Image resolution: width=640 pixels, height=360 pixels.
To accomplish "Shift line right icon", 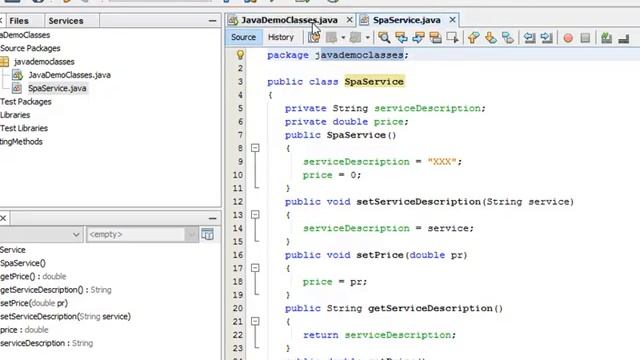I will [x=547, y=38].
